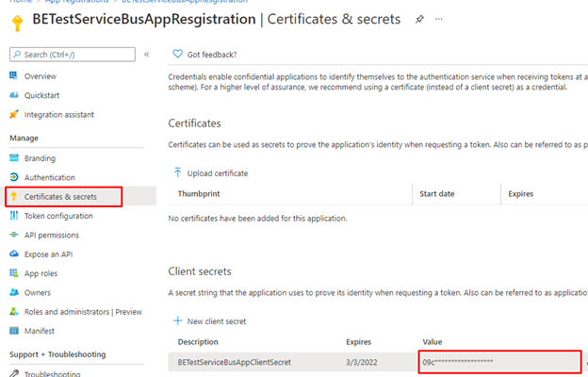Click the Client secrets section heading
This screenshot has width=588, height=377.
pyautogui.click(x=200, y=271)
